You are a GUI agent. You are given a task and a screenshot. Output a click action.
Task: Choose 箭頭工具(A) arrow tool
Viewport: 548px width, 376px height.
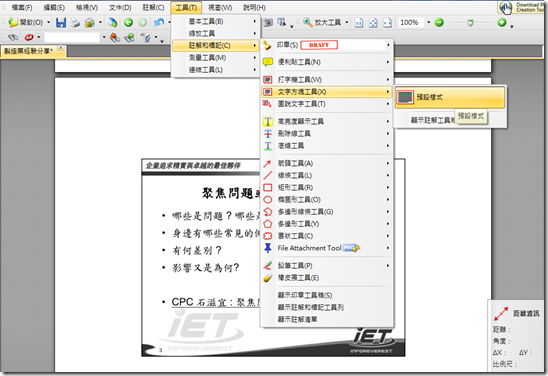327,163
